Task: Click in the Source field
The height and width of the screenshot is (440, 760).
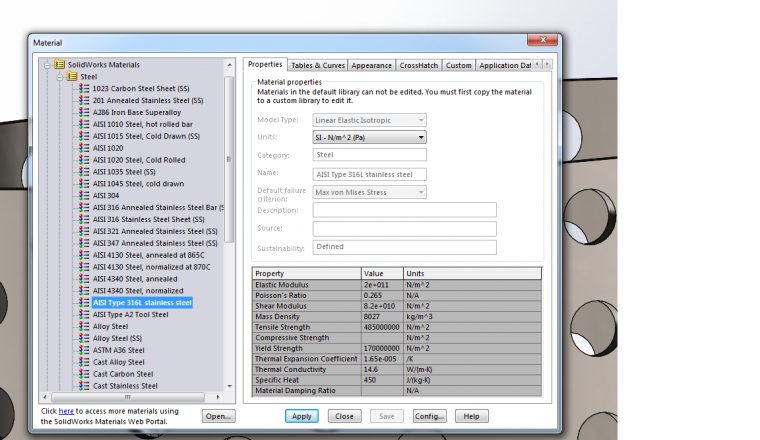Action: pos(404,228)
